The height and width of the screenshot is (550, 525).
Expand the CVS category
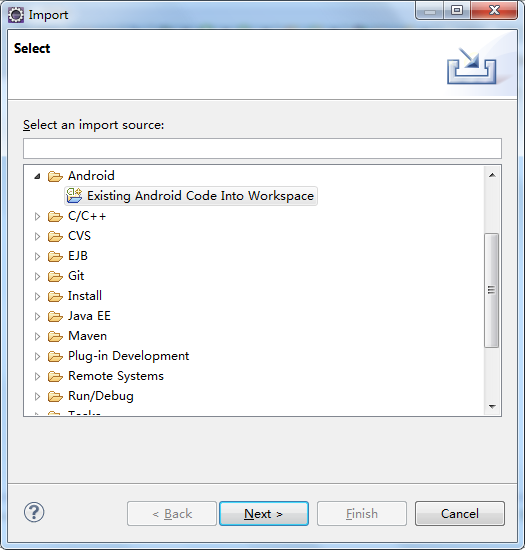point(37,236)
